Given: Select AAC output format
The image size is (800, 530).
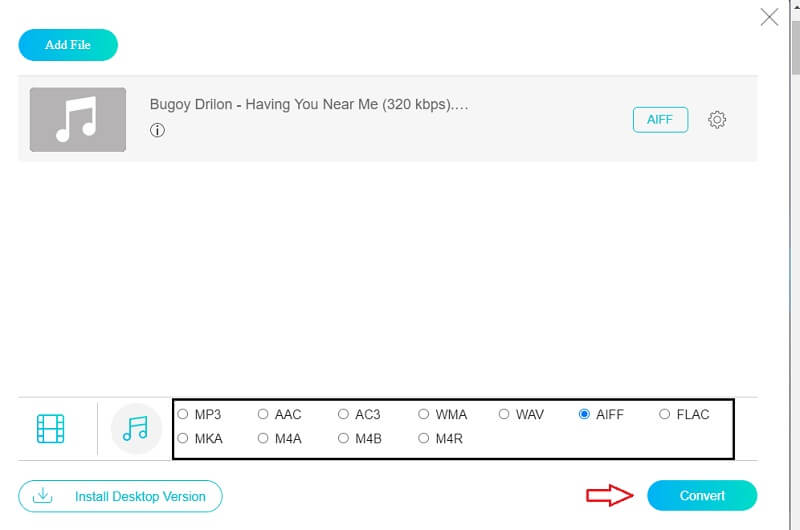Looking at the screenshot, I should coord(263,414).
